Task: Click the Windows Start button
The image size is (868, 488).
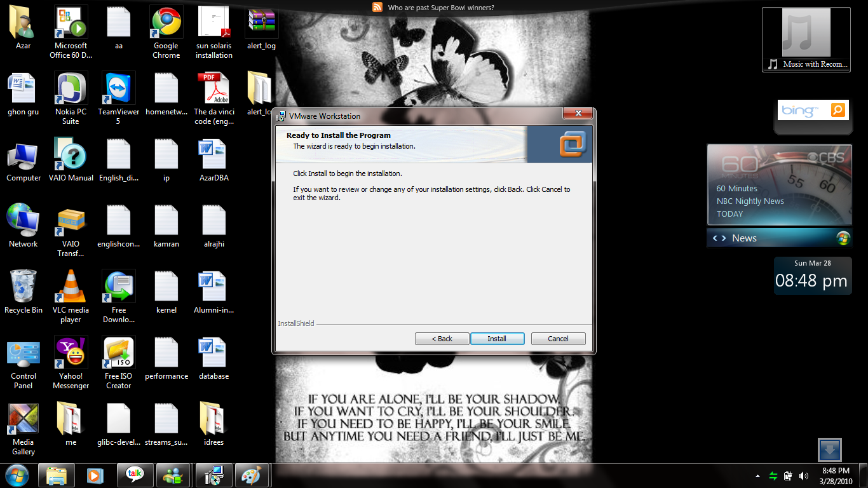Action: (17, 475)
